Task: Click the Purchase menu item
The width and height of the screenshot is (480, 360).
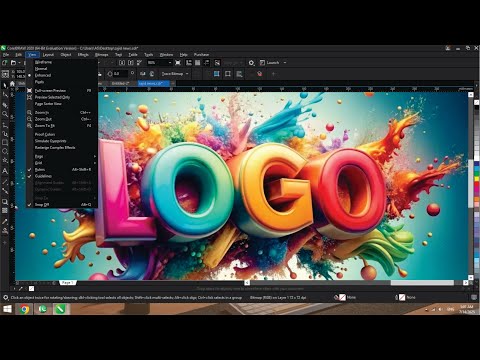Action: click(201, 55)
